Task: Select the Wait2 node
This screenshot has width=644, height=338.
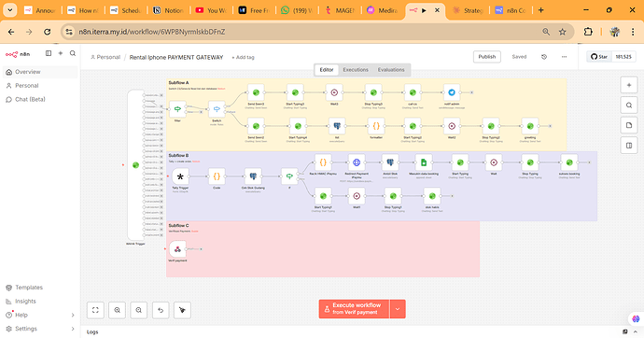Action: pos(452,126)
